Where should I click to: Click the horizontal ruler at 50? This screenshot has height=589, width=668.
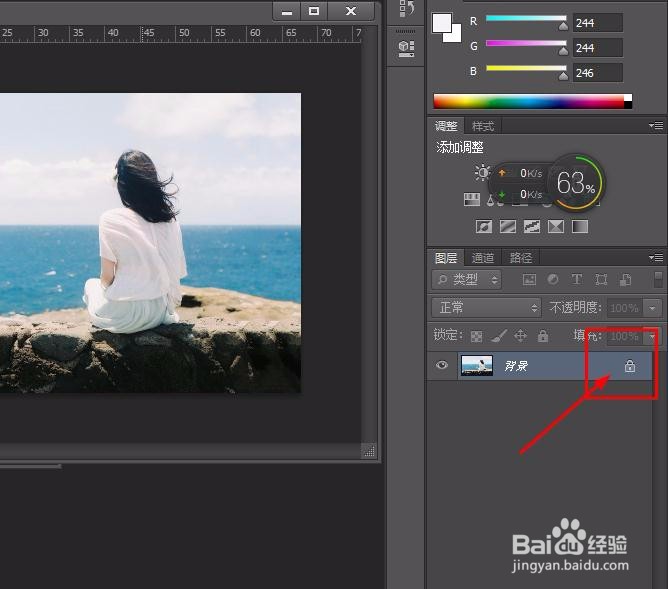pos(184,33)
